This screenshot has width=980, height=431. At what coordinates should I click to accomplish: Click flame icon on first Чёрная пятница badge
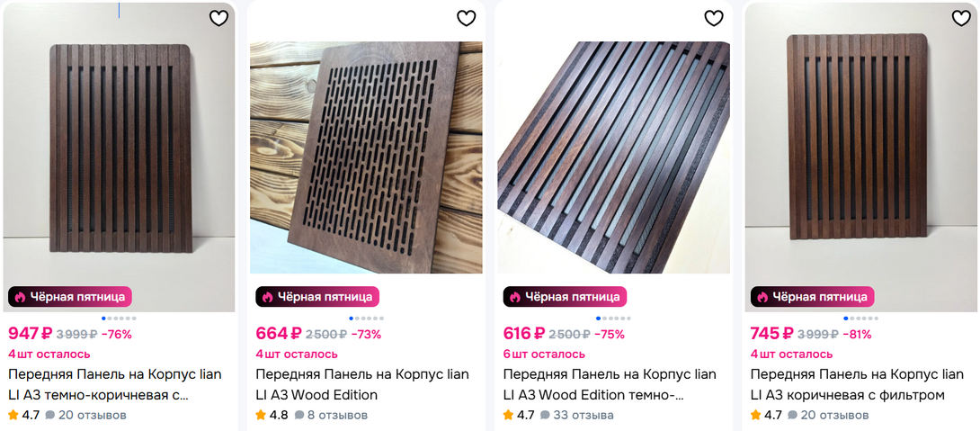tap(20, 297)
